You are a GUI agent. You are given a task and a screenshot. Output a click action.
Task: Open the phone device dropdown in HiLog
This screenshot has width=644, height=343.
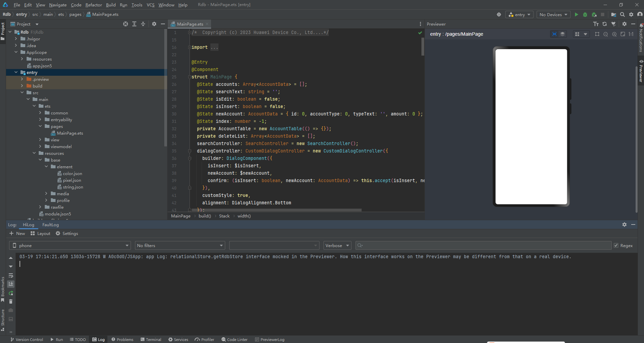click(x=70, y=245)
